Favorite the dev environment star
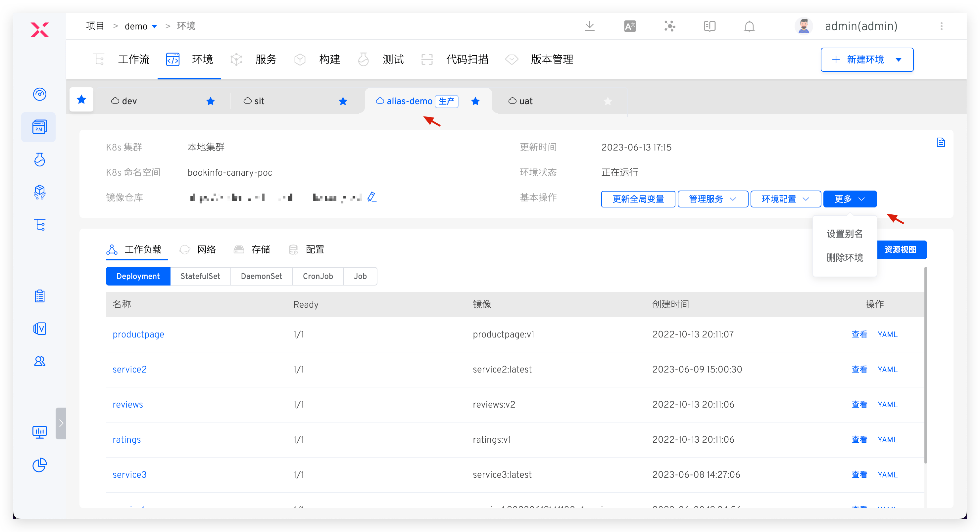 coord(210,101)
